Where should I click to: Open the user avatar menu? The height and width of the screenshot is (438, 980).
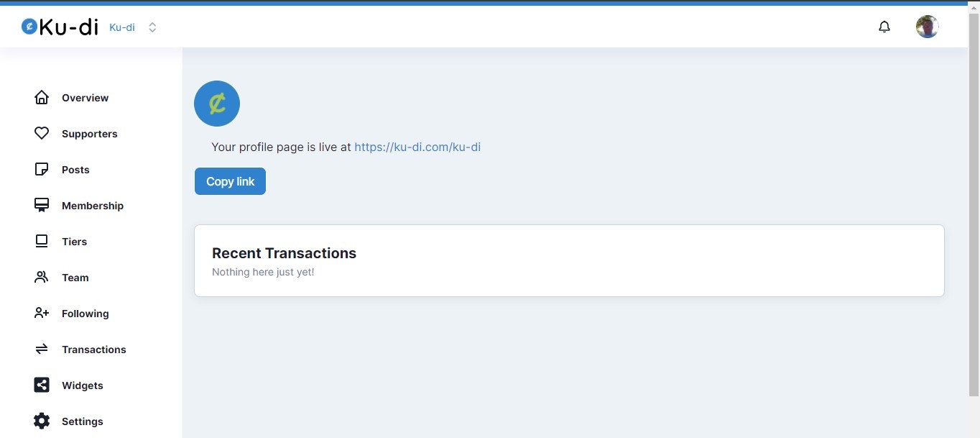pos(928,27)
